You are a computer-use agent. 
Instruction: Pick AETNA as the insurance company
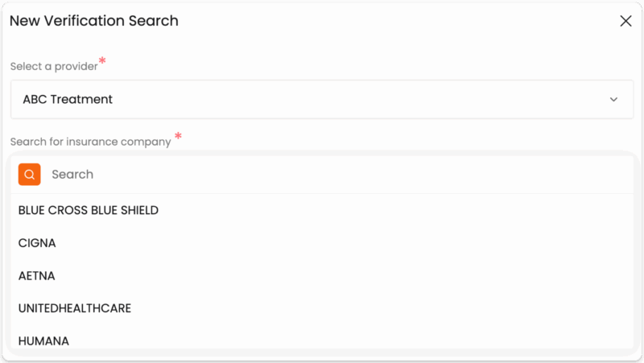[36, 276]
